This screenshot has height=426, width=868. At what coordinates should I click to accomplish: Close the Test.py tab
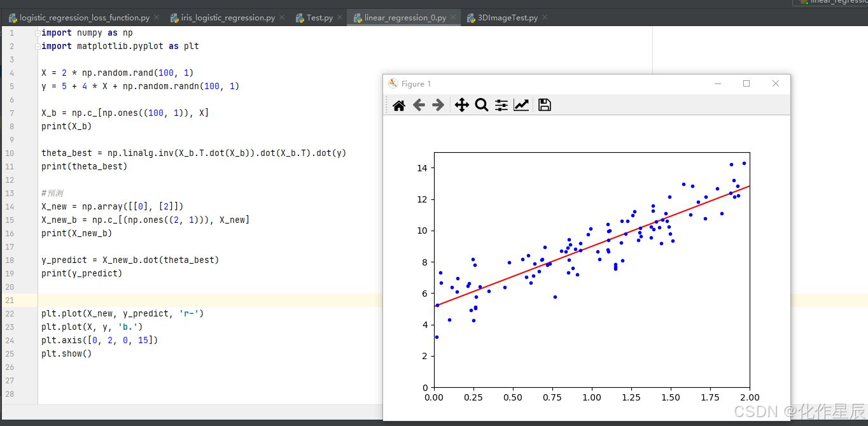tap(340, 18)
